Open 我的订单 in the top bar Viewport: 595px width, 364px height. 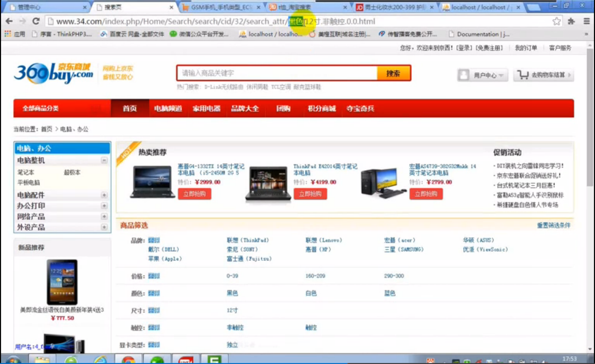526,48
